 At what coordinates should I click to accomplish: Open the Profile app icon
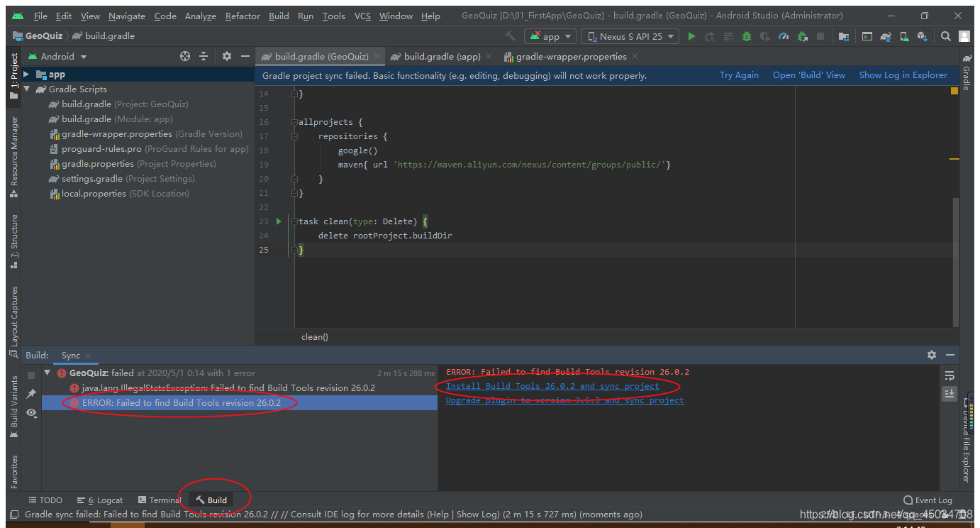784,35
